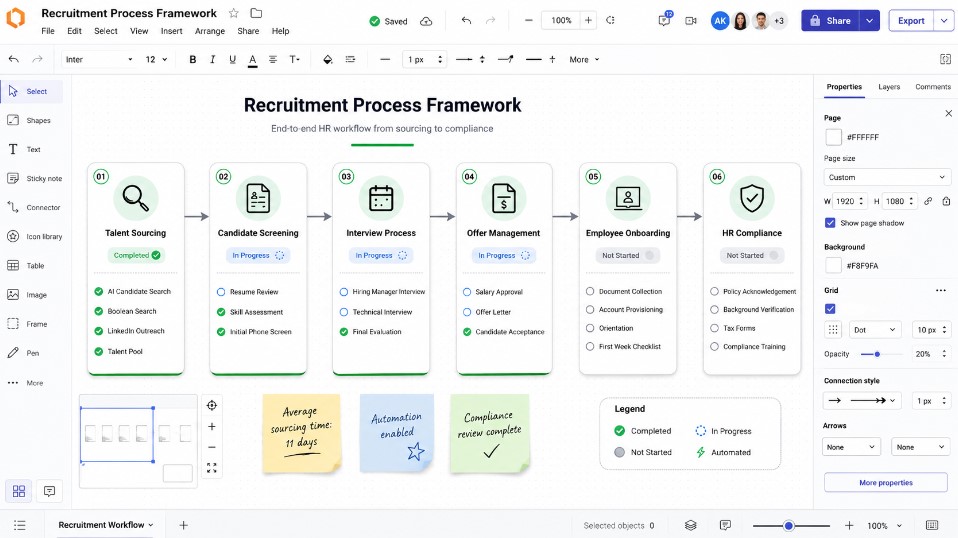Open the Insert menu
958x538 pixels.
pos(171,31)
